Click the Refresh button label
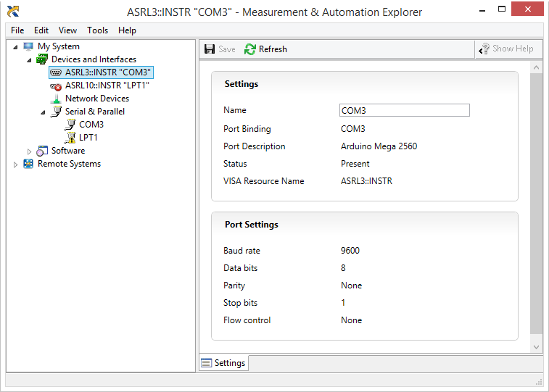This screenshot has width=549, height=392. click(x=273, y=49)
